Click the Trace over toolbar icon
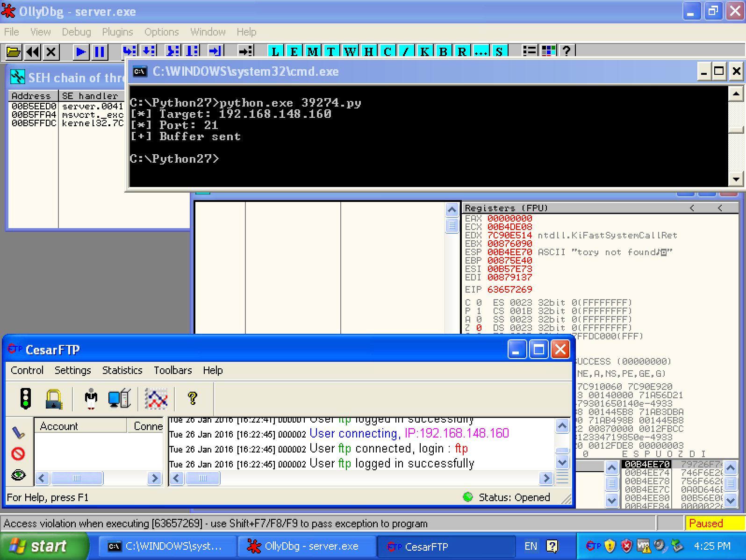The width and height of the screenshot is (746, 560). pyautogui.click(x=191, y=51)
